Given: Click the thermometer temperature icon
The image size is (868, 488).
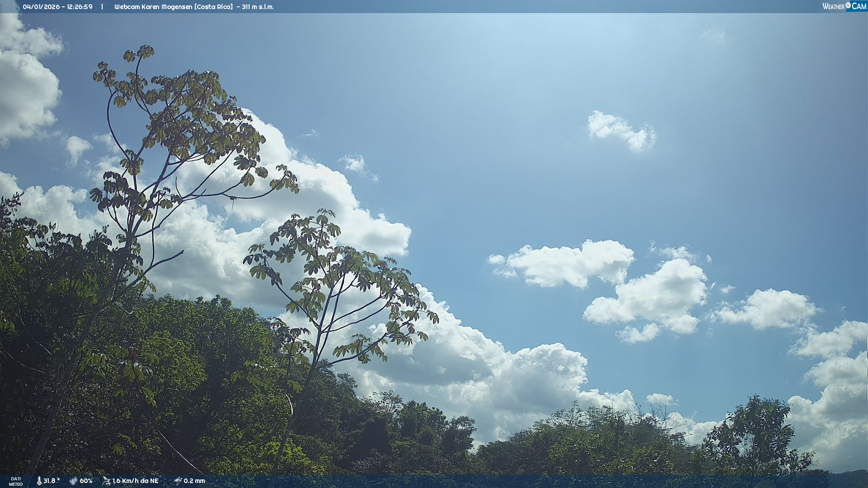Looking at the screenshot, I should coord(39,481).
